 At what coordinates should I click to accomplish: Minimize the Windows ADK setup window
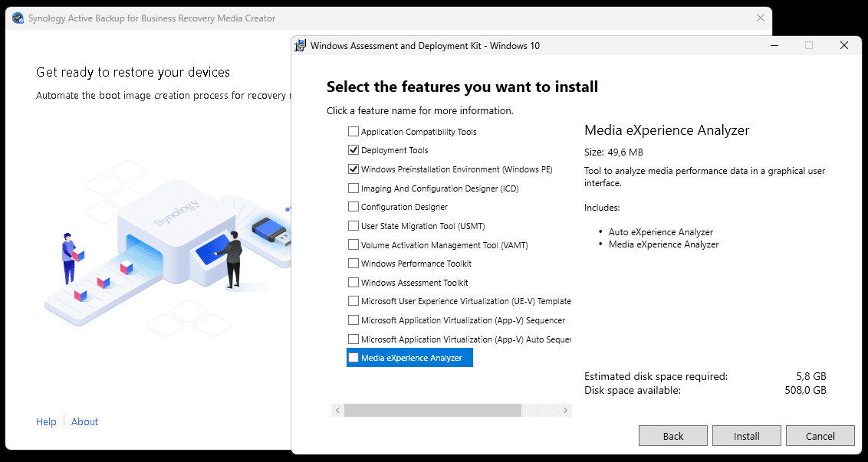(773, 45)
